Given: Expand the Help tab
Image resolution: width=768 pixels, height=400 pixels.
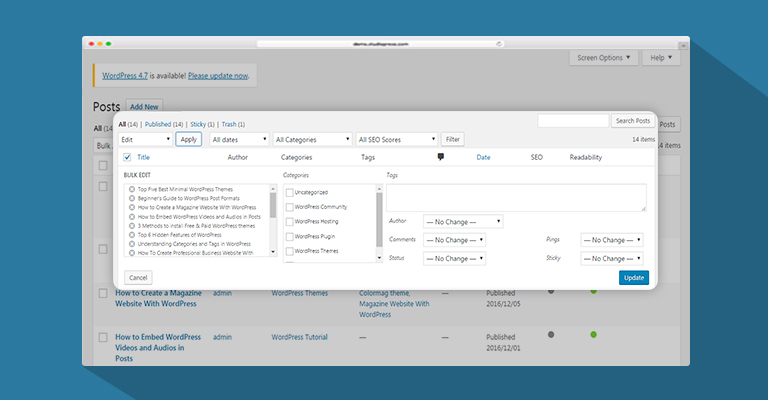Looking at the screenshot, I should pyautogui.click(x=661, y=58).
